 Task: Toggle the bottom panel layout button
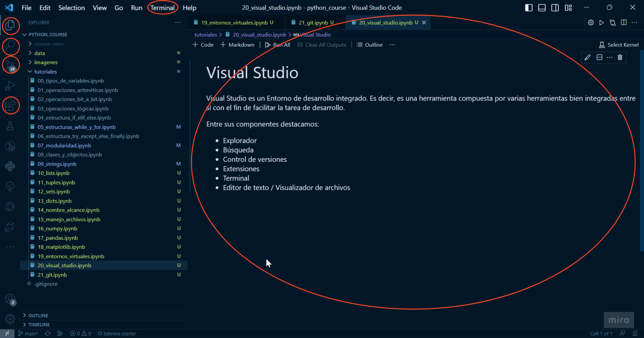(542, 7)
